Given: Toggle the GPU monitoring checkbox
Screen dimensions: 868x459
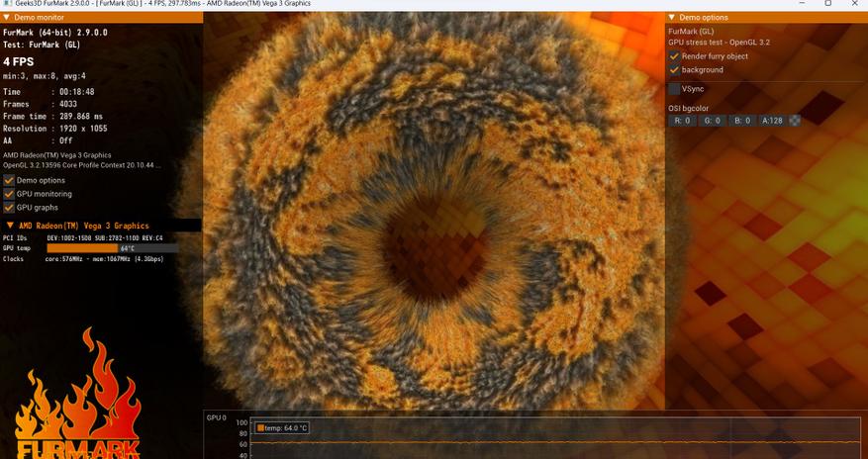Looking at the screenshot, I should click(9, 194).
